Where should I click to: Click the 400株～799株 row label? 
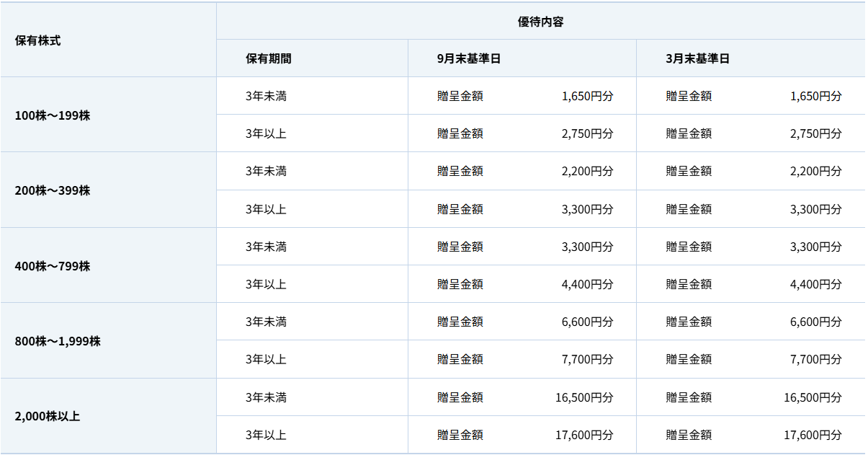click(x=53, y=266)
